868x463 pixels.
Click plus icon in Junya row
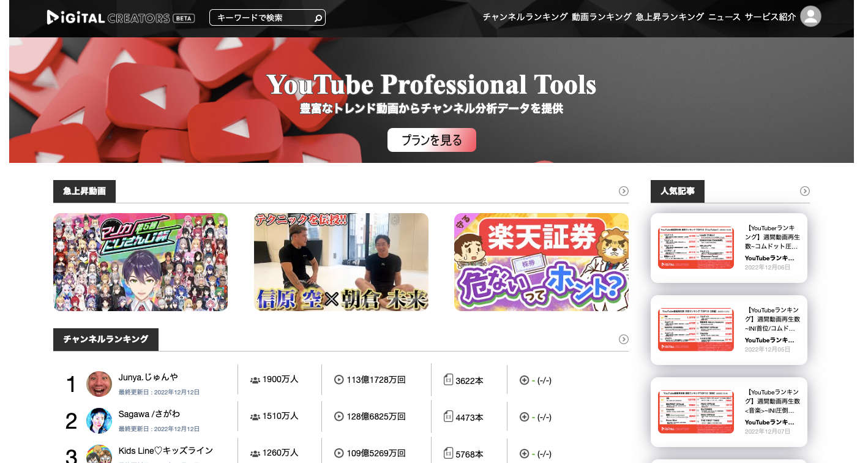[524, 380]
